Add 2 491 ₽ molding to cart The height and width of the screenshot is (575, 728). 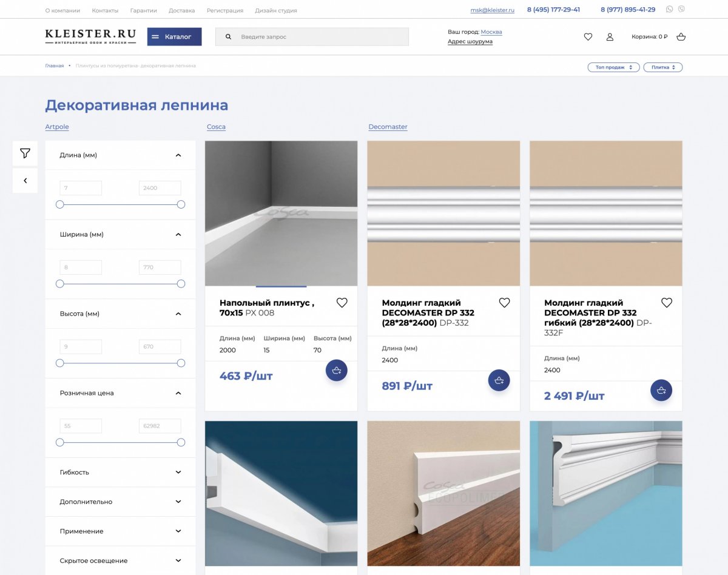click(661, 390)
